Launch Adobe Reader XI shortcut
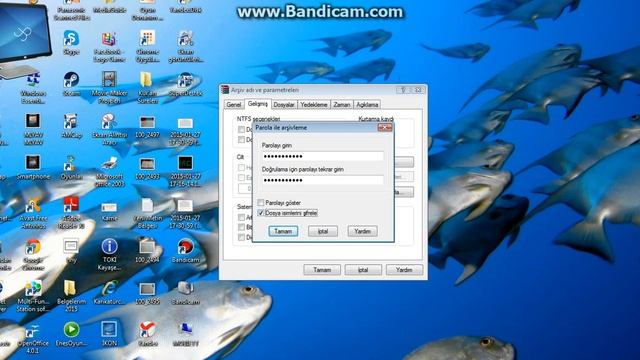Image resolution: width=640 pixels, height=360 pixels. [x=71, y=213]
